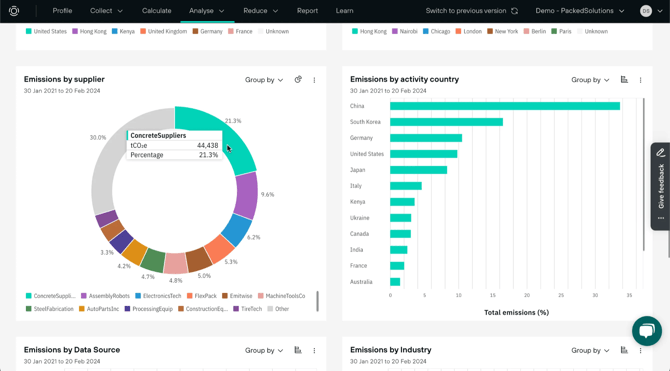Click chart type icon for Emissions by Data Source
Viewport: 670px width, 371px height.
(298, 350)
